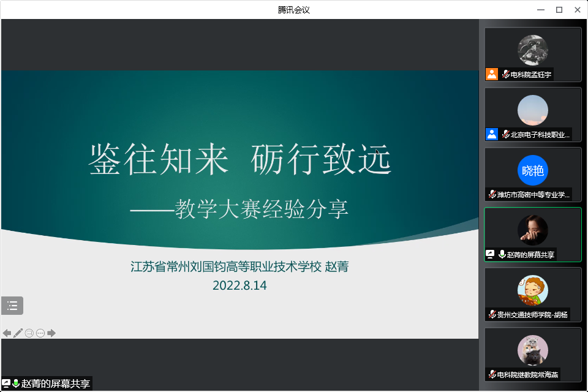The image size is (588, 392).
Task: Select the cartoon boy avatar tile
Action: click(532, 290)
